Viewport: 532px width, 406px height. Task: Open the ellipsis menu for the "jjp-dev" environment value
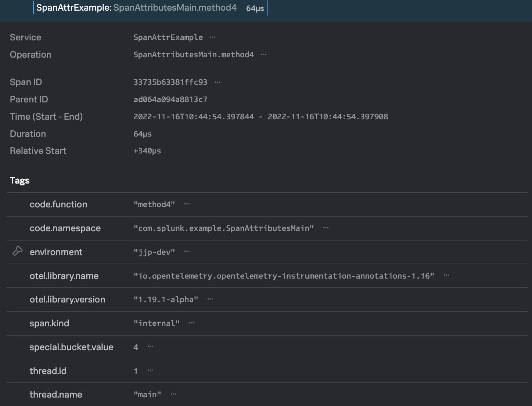(187, 252)
